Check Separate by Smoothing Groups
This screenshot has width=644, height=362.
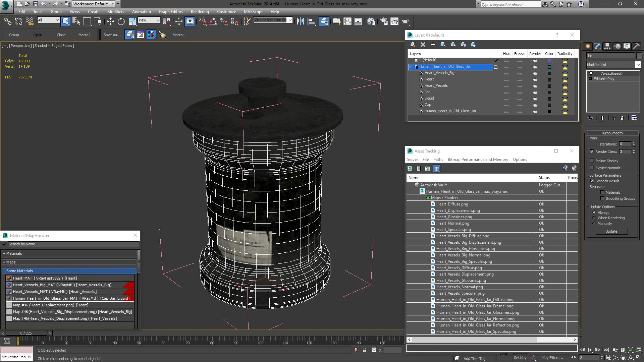coord(602,198)
